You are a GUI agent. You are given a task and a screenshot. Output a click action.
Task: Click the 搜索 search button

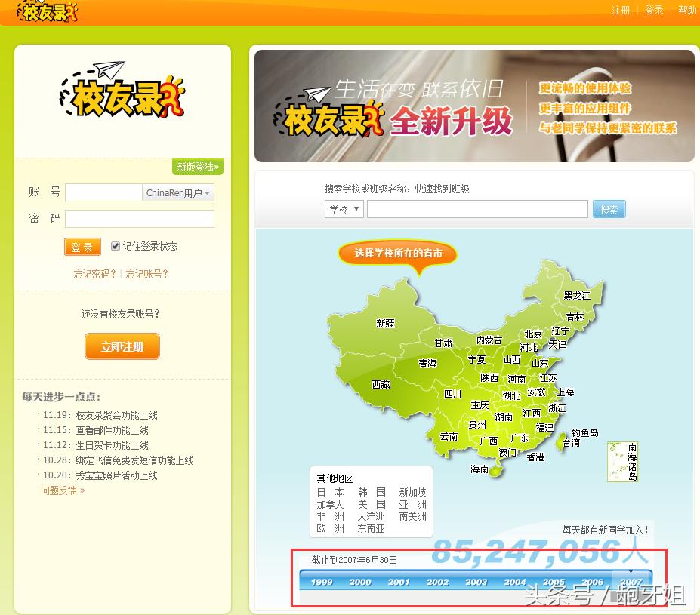(x=609, y=209)
